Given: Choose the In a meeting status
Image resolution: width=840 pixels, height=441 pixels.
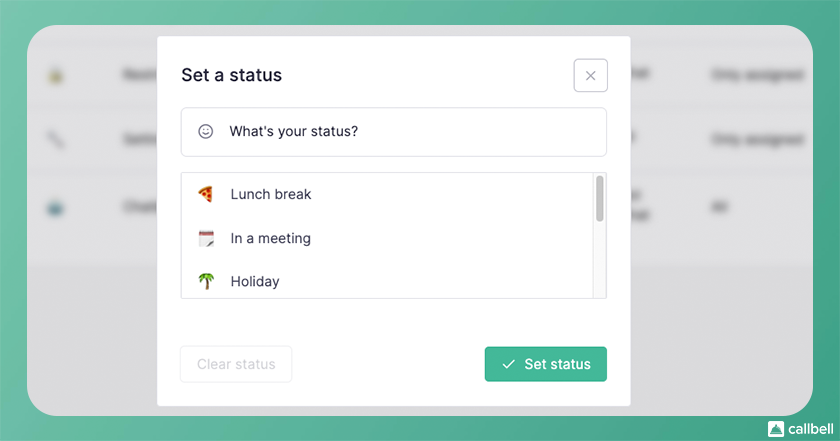Looking at the screenshot, I should pyautogui.click(x=271, y=238).
